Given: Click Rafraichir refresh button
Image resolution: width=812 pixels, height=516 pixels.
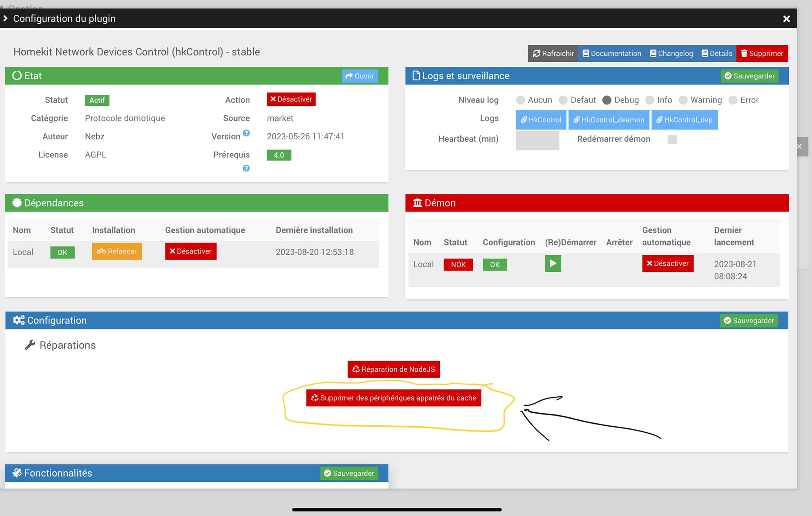Looking at the screenshot, I should (553, 53).
